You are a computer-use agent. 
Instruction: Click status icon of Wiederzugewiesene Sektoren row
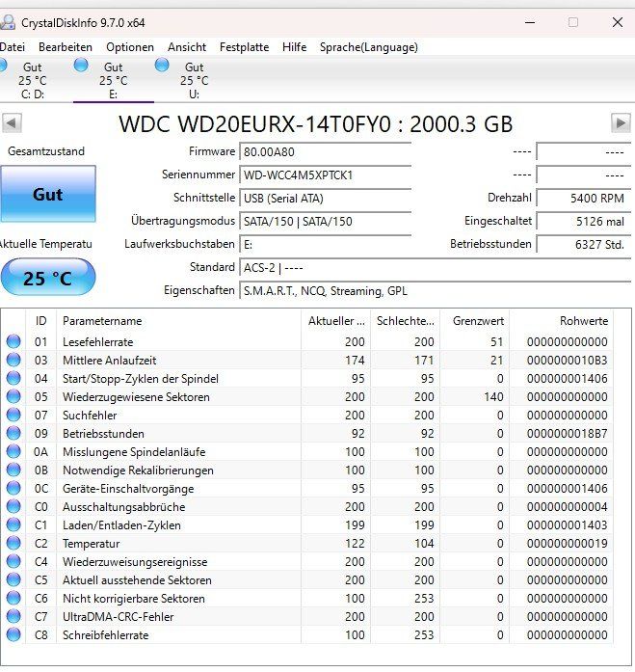click(x=13, y=396)
